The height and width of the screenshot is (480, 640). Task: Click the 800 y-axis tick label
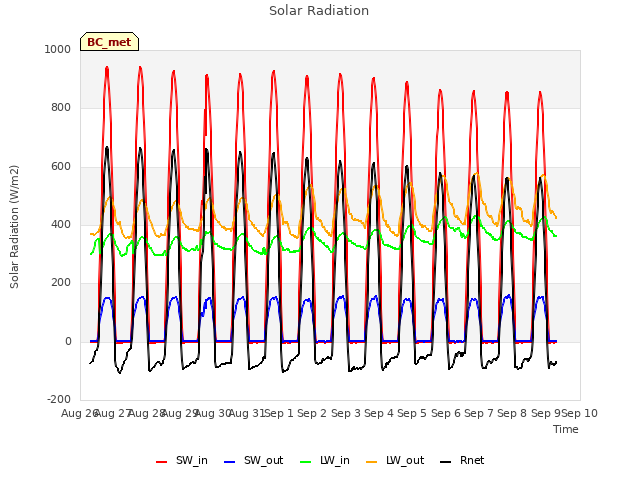click(x=61, y=108)
